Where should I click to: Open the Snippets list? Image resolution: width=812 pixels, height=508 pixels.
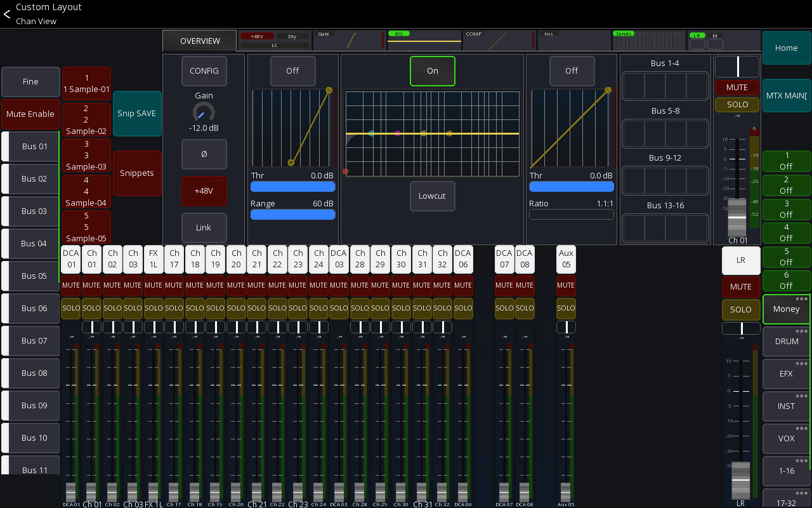[137, 173]
